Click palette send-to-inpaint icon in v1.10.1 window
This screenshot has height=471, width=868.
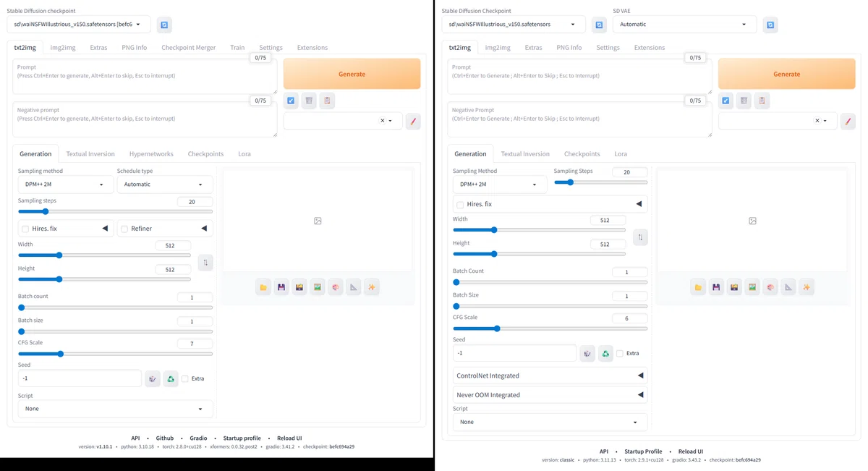(x=336, y=287)
